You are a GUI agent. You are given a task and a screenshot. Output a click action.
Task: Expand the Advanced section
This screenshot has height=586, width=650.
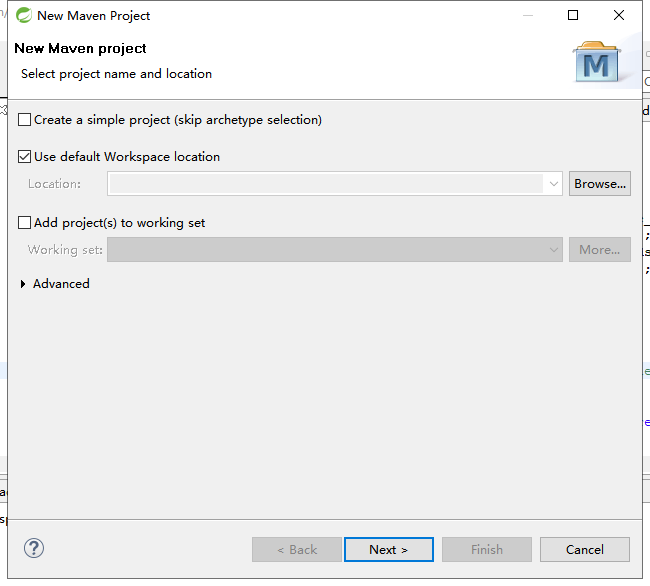23,284
